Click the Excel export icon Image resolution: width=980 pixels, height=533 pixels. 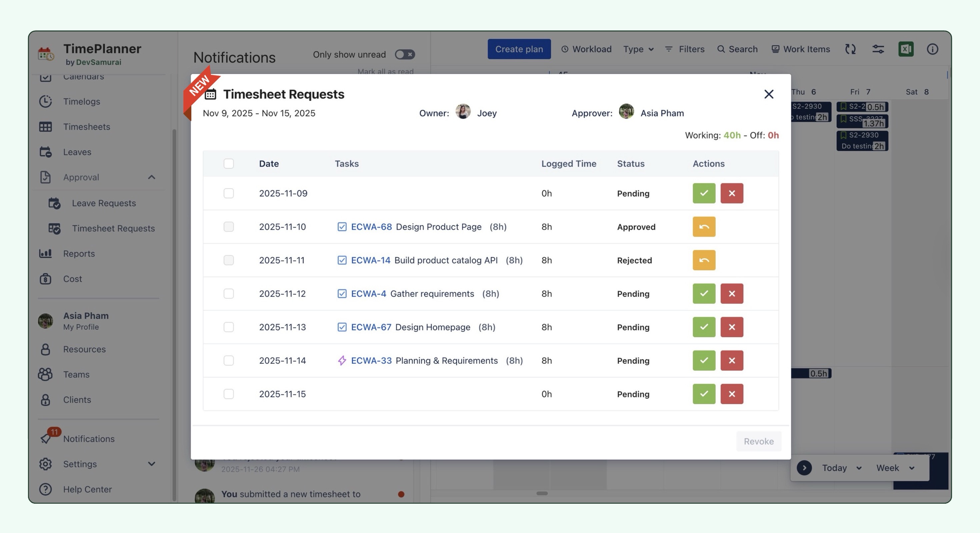tap(905, 49)
